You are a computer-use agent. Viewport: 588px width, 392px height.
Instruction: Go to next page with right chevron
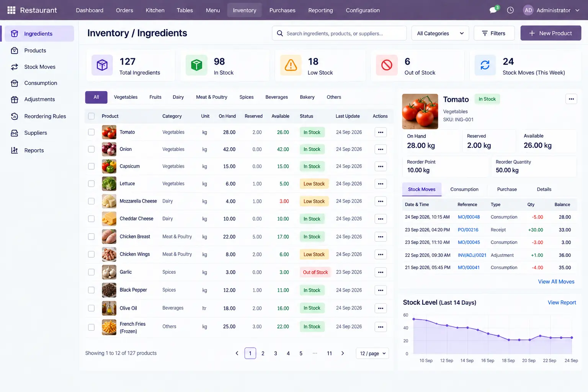[343, 353]
